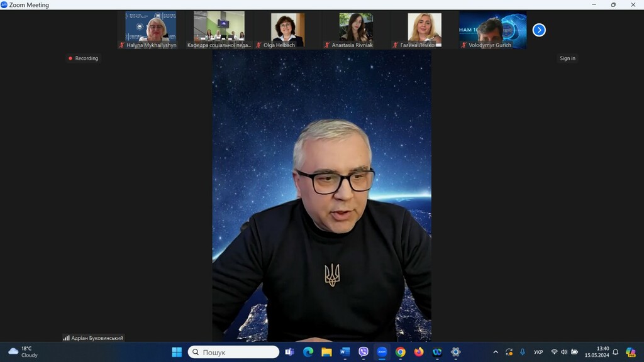The width and height of the screenshot is (644, 362).
Task: Open Google Chrome from the taskbar
Action: (401, 352)
